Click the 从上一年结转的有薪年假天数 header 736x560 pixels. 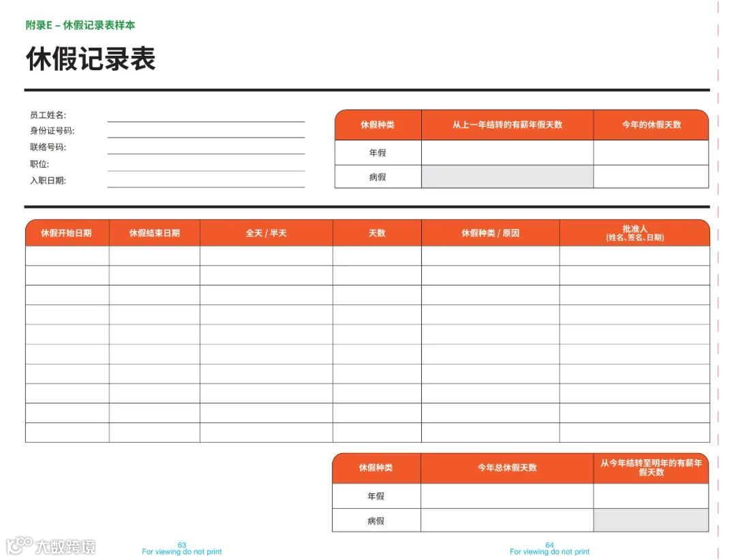click(508, 125)
